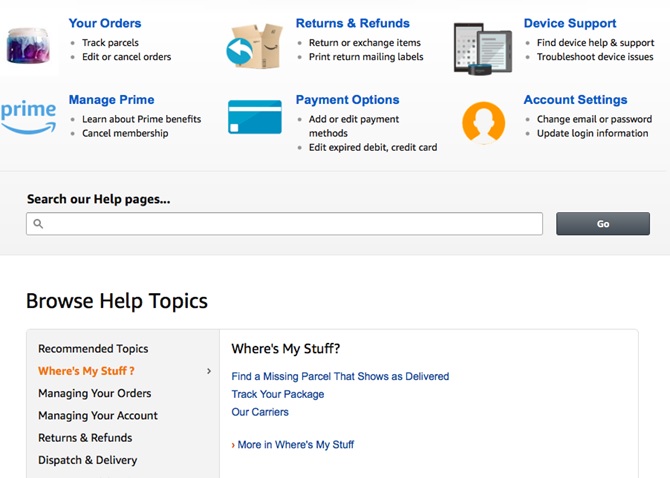Image resolution: width=670 pixels, height=478 pixels.
Task: Click the Returns & Refunds box icon
Action: coord(255,46)
